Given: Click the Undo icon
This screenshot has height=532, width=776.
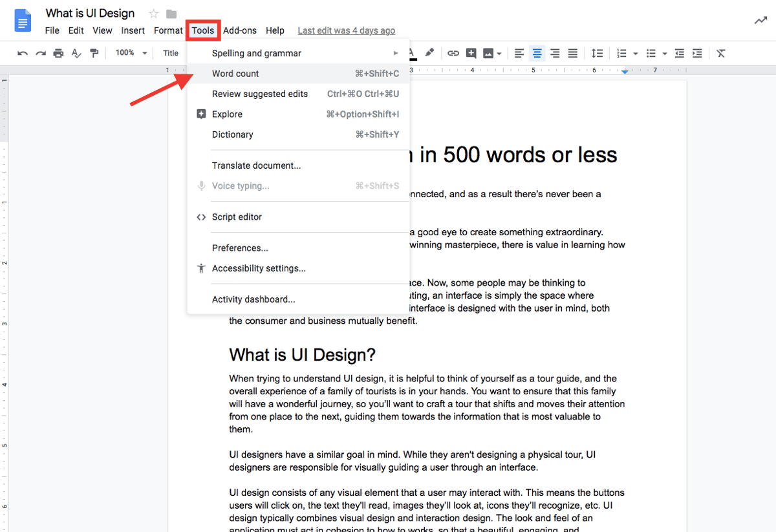Looking at the screenshot, I should tap(23, 53).
